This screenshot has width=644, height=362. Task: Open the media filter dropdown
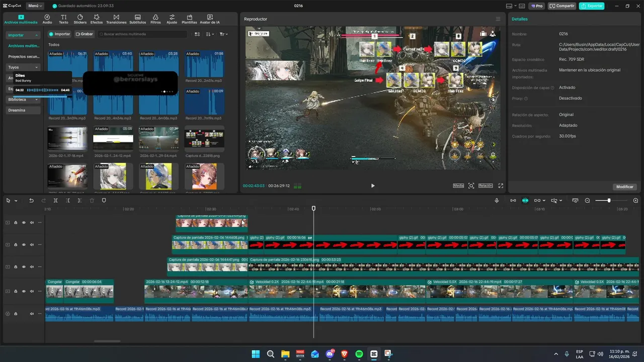[223, 34]
